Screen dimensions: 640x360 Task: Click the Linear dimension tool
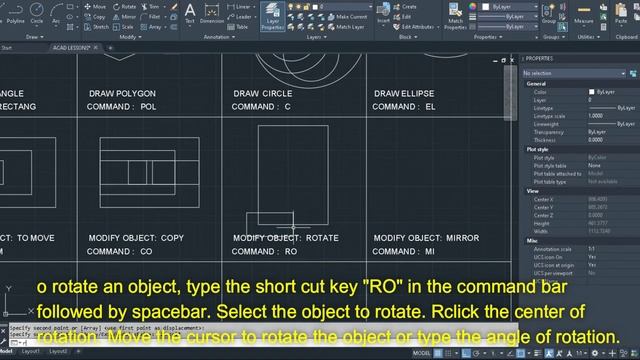(x=239, y=7)
